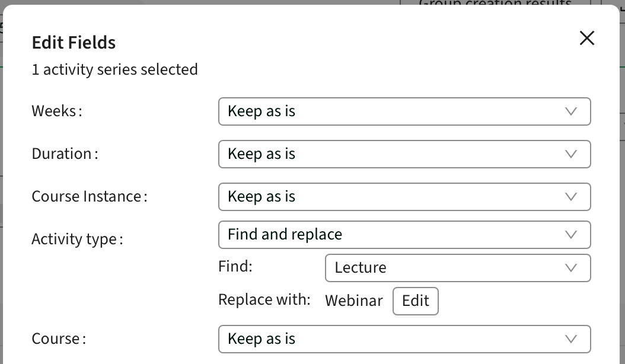
Task: Click the 'Edit Fields' dialog title
Action: coord(74,43)
